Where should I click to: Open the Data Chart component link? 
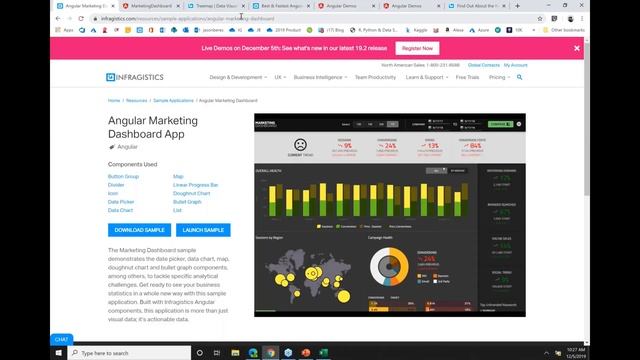pyautogui.click(x=120, y=210)
